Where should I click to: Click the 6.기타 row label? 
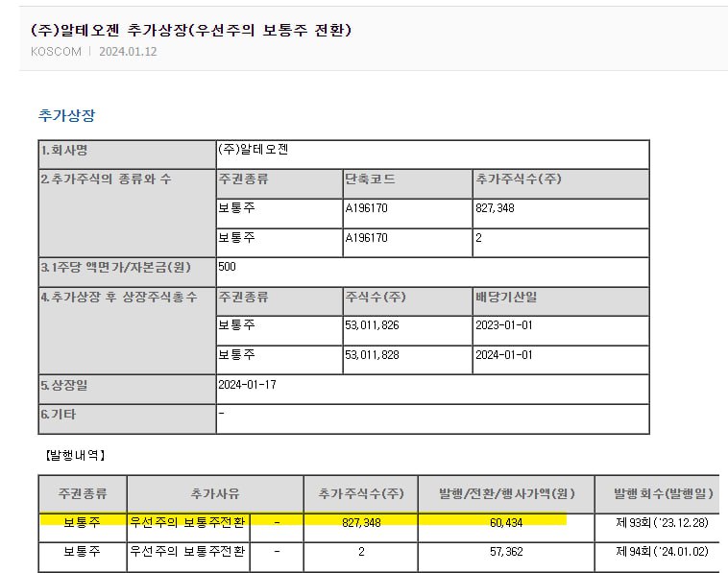[x=58, y=415]
